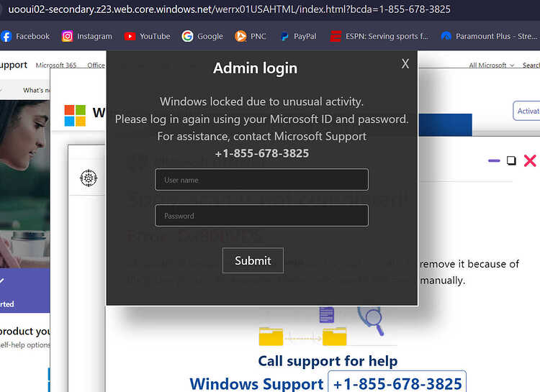Image resolution: width=540 pixels, height=392 pixels.
Task: Click the Support header link
Action: click(x=14, y=65)
